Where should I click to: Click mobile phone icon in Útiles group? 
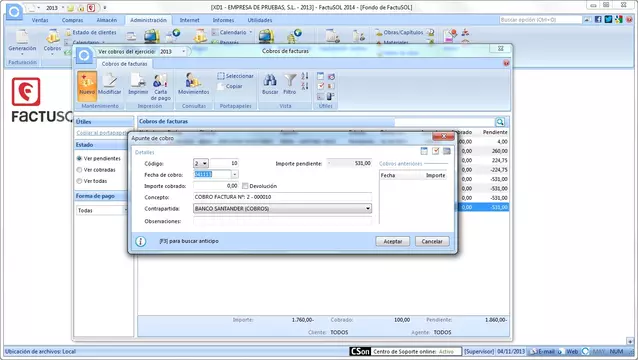coord(330,96)
